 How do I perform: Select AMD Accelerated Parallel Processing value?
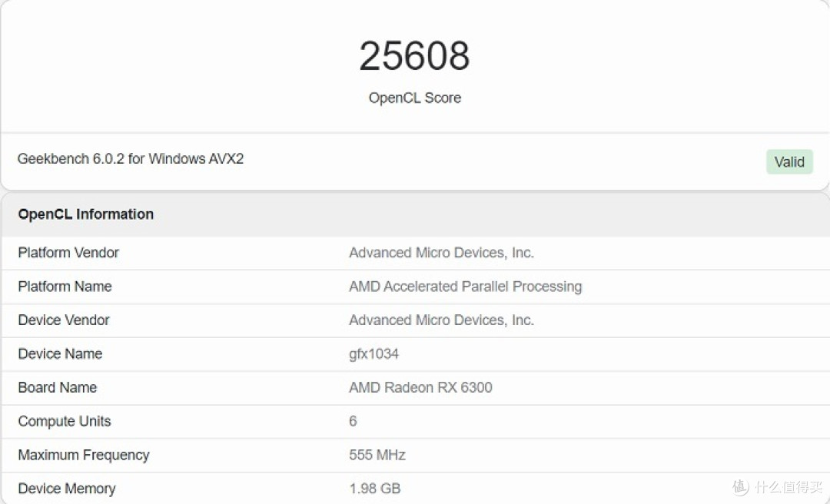coord(465,287)
